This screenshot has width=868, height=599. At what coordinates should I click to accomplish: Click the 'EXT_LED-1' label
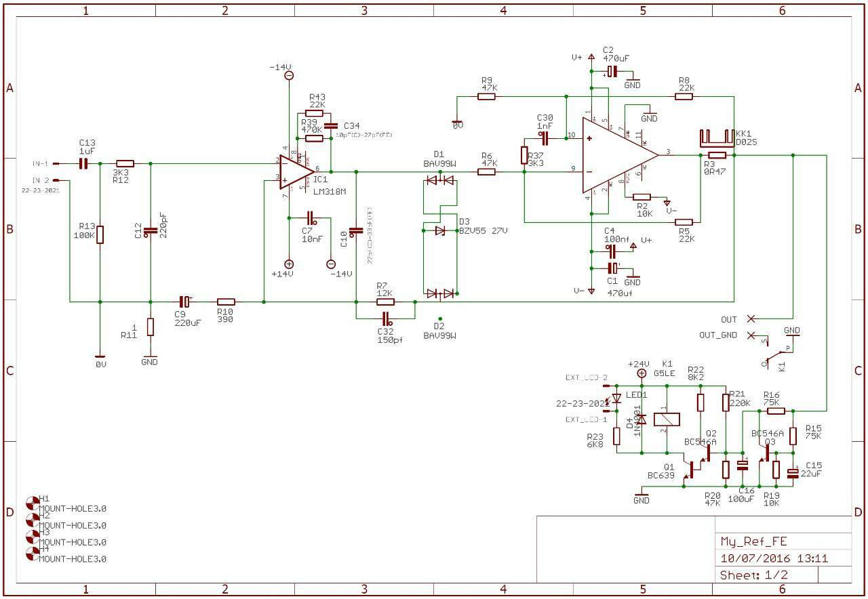click(586, 419)
